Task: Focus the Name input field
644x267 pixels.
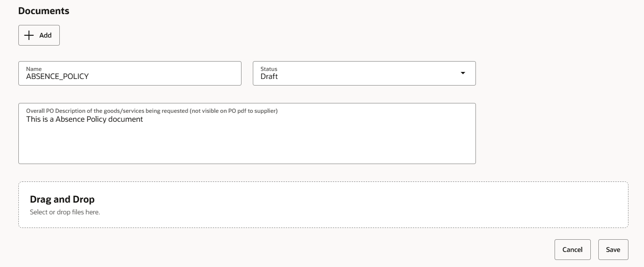Action: click(x=130, y=73)
